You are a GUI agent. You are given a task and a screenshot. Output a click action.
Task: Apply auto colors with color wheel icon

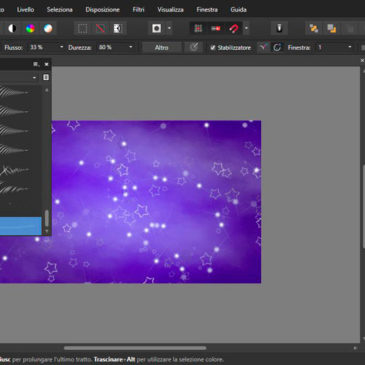[30, 29]
